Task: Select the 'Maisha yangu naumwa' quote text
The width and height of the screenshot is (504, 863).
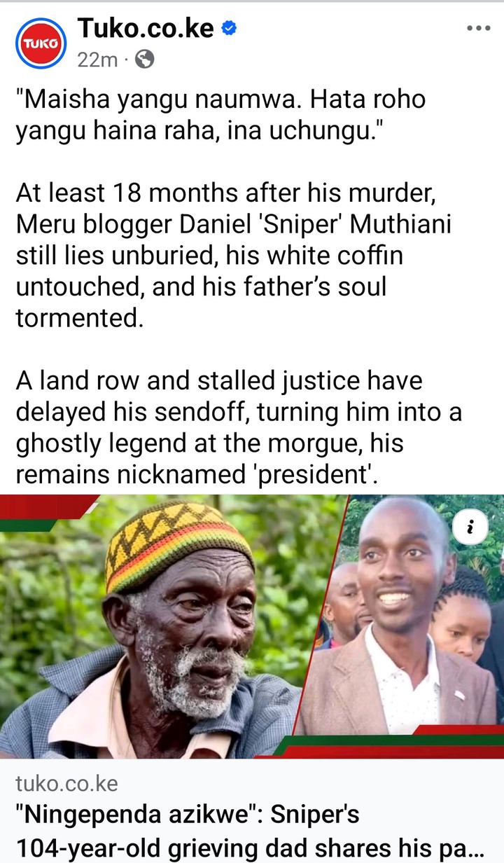Action: coord(220,113)
